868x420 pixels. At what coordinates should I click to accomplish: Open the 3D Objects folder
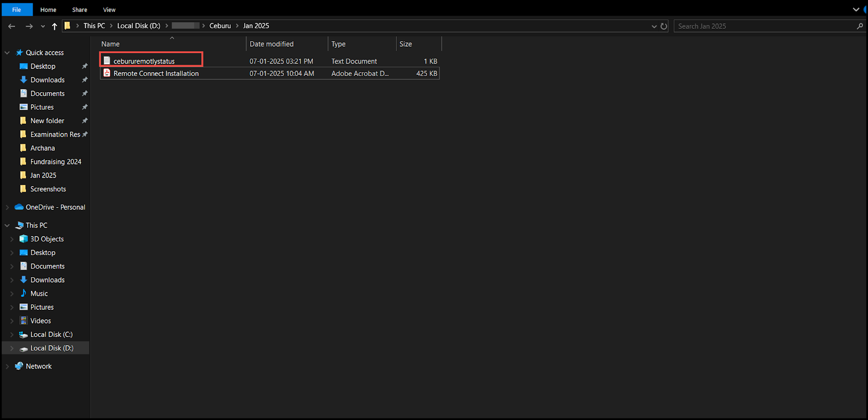click(47, 239)
